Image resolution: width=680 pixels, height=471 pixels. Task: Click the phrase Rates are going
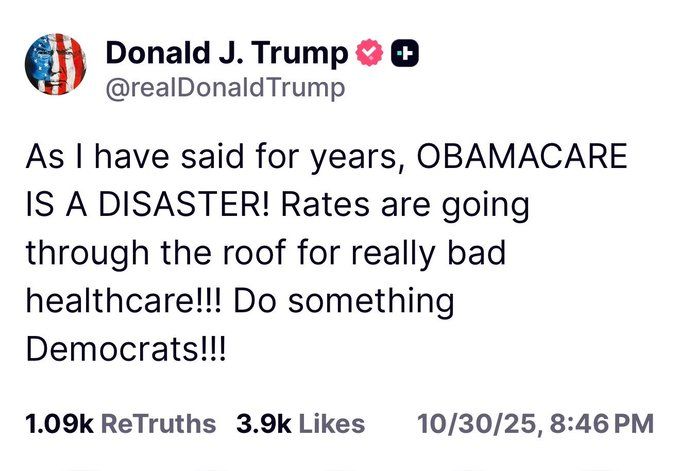tap(405, 206)
